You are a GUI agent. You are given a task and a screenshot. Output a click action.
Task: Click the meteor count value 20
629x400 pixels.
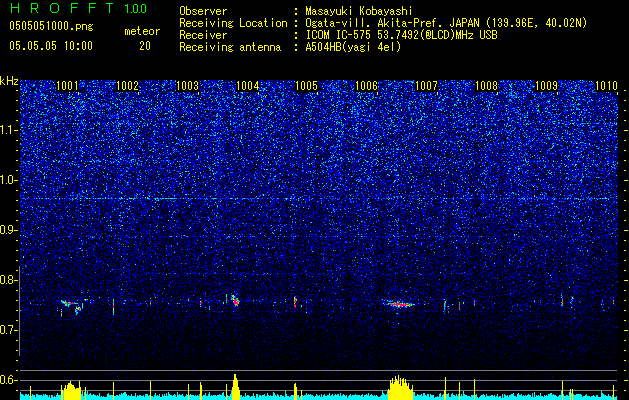145,46
